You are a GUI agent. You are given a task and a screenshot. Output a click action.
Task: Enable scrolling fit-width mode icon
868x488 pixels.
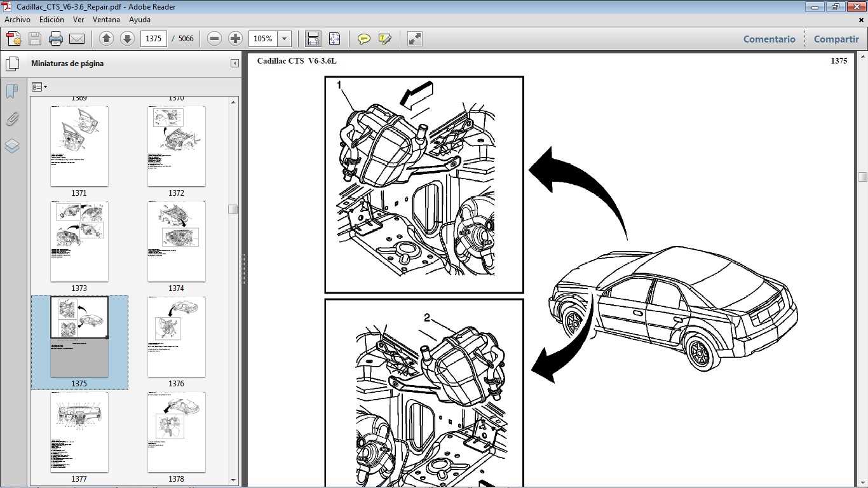[313, 39]
